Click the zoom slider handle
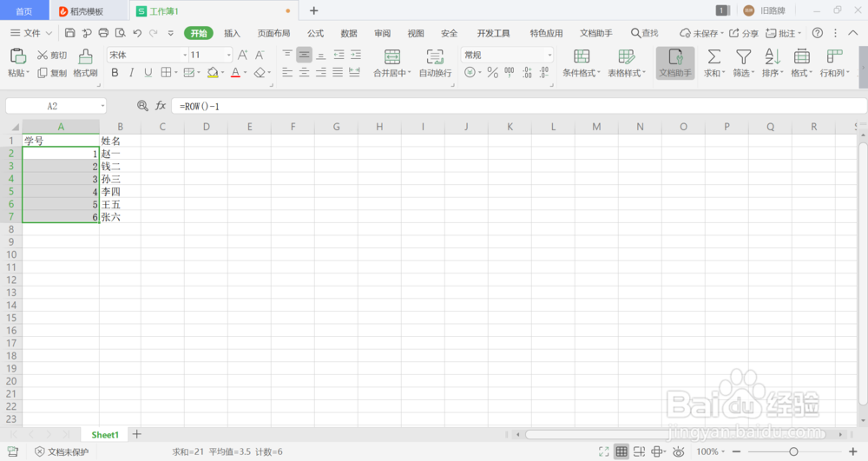This screenshot has height=461, width=868. pos(793,451)
